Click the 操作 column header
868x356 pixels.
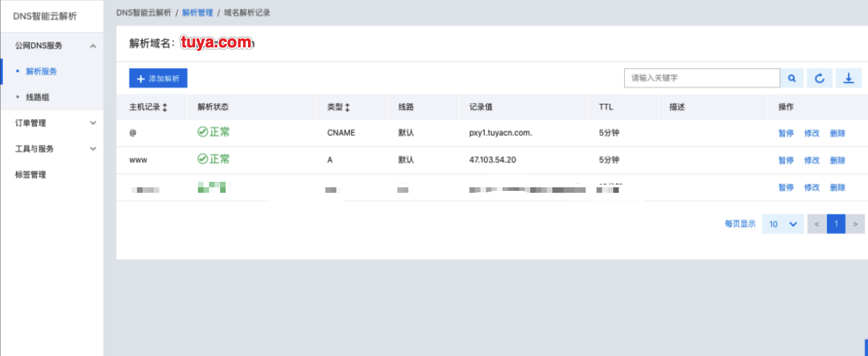786,107
